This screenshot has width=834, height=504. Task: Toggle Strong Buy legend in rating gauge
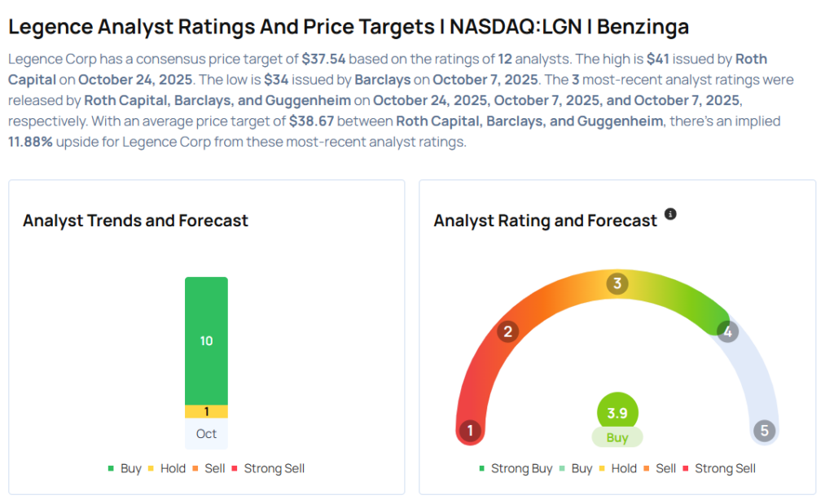[514, 468]
